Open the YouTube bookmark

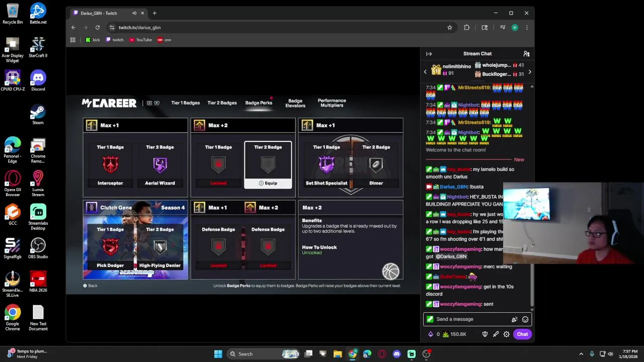(141, 40)
